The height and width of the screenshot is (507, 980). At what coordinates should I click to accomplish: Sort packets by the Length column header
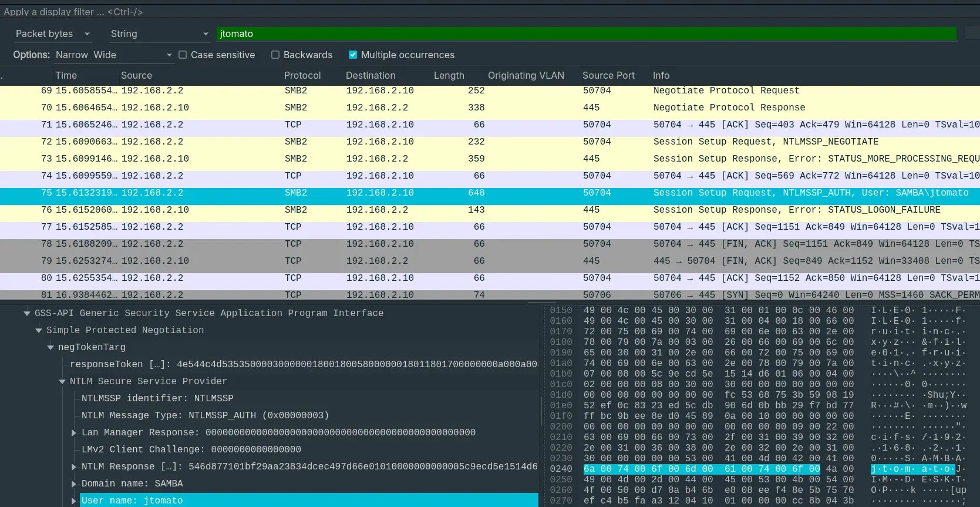pyautogui.click(x=449, y=75)
